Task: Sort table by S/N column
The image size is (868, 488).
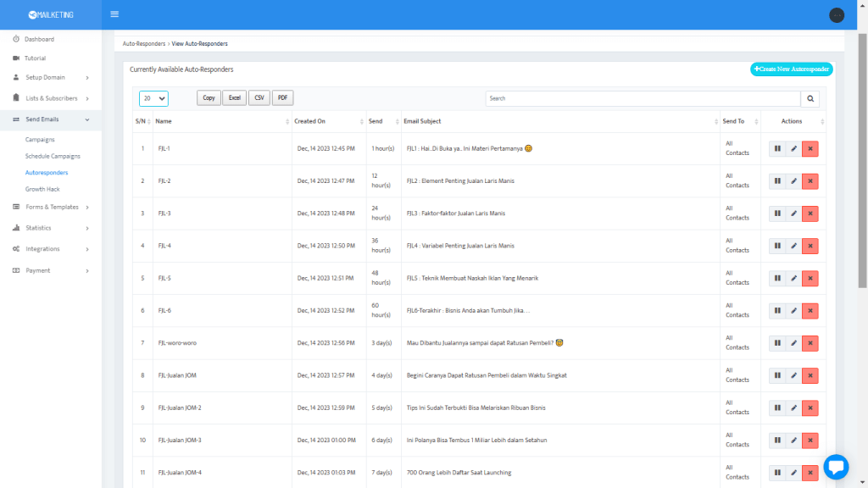Action: pyautogui.click(x=142, y=121)
